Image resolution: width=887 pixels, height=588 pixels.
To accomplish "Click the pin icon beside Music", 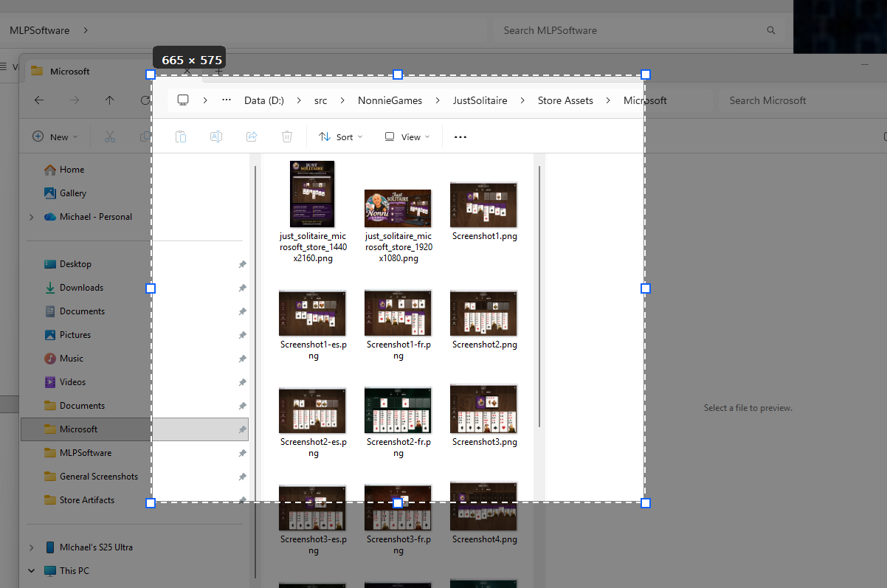I will point(242,359).
